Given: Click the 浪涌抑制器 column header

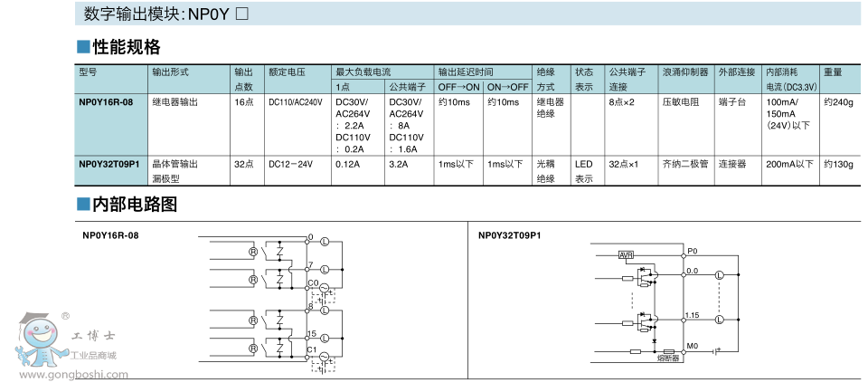Looking at the screenshot, I should click(x=684, y=71).
